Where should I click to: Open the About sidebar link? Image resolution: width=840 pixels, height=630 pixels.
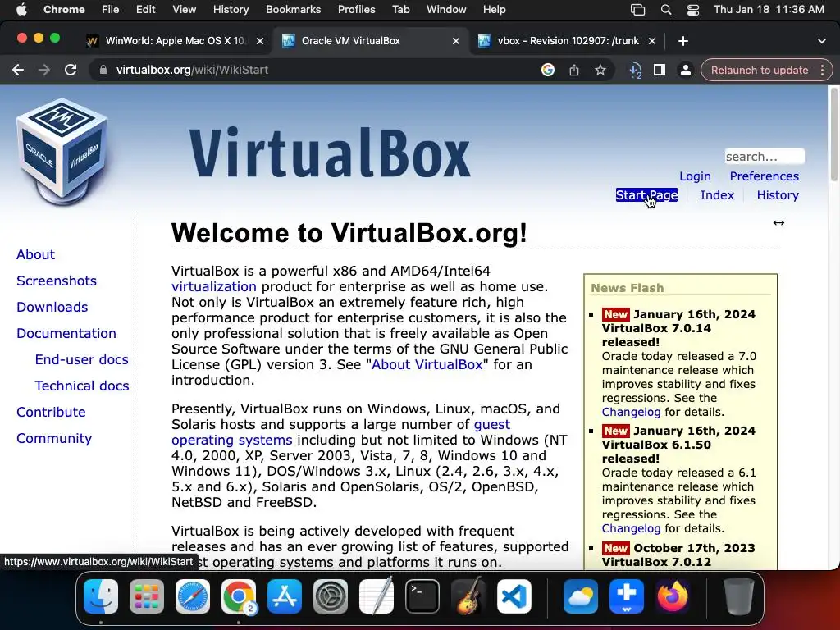[35, 254]
